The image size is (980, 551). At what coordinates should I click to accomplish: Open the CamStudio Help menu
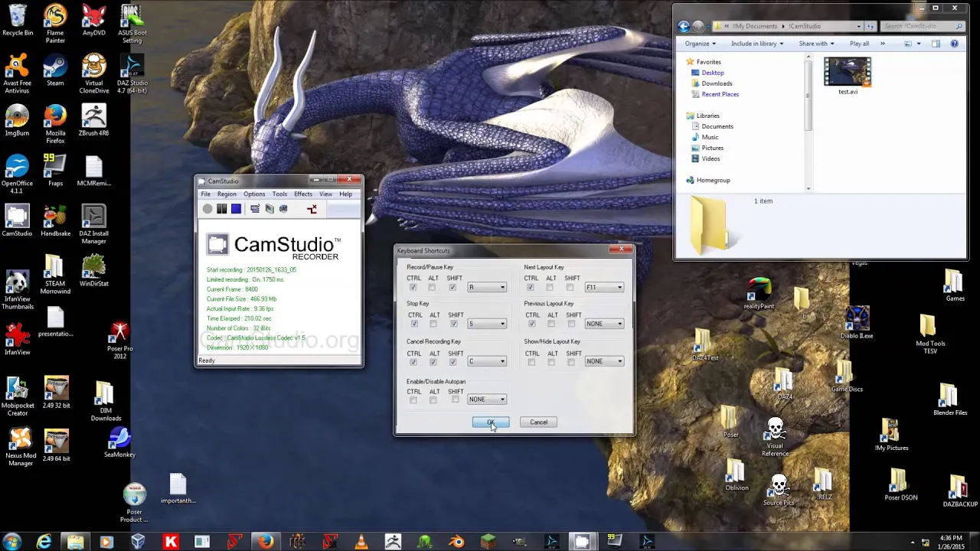(345, 194)
